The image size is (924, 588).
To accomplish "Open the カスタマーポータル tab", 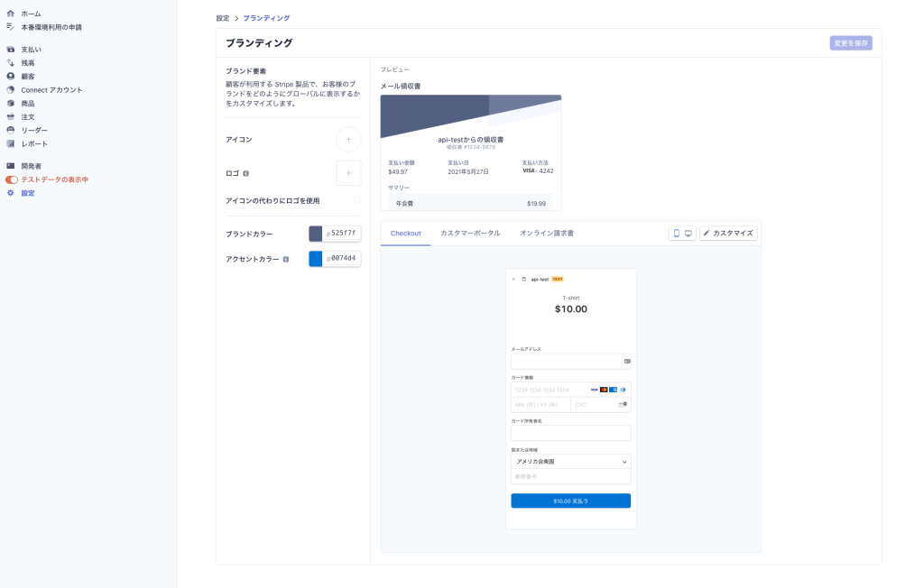I will tap(470, 234).
